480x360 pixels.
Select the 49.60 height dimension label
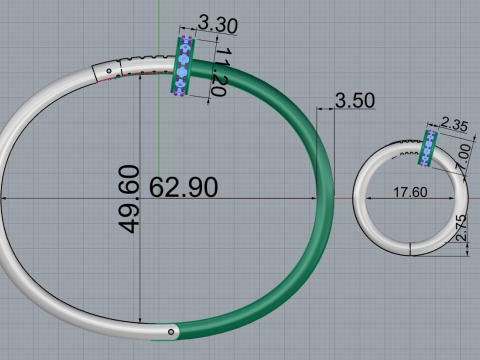coord(129,199)
